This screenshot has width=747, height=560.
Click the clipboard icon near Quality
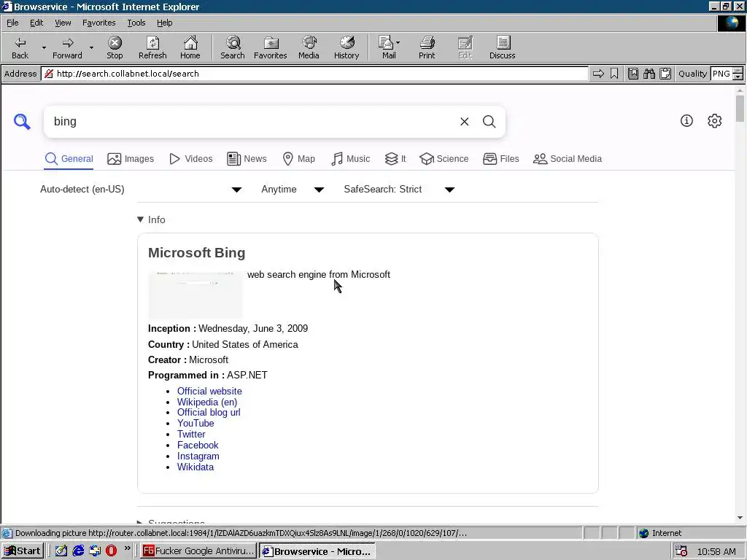coord(665,74)
